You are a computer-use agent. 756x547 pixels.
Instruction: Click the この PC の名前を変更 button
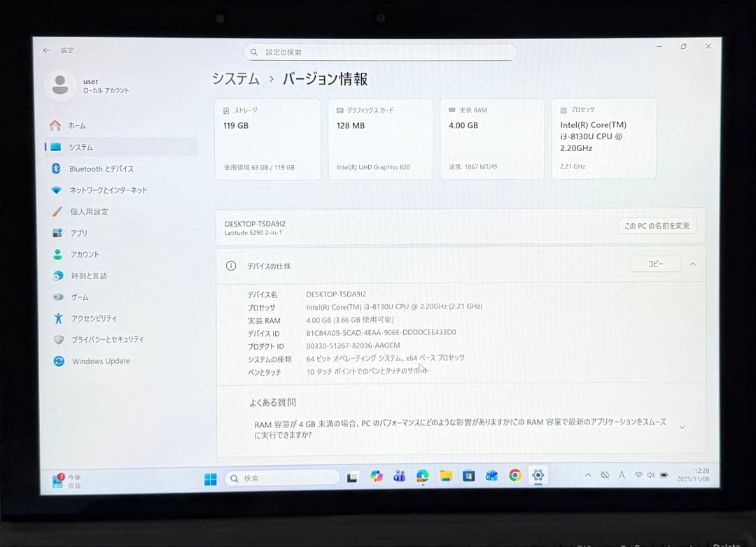[x=657, y=225]
